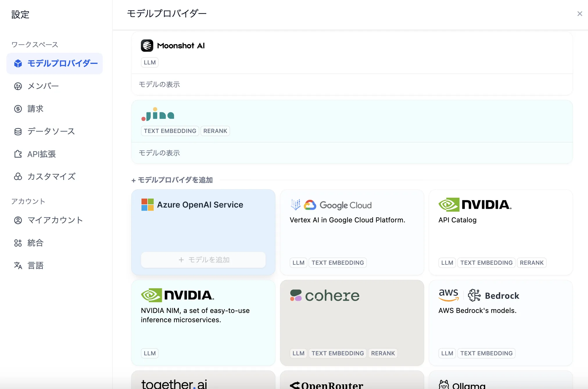Select the Cohere provider card

pos(352,322)
